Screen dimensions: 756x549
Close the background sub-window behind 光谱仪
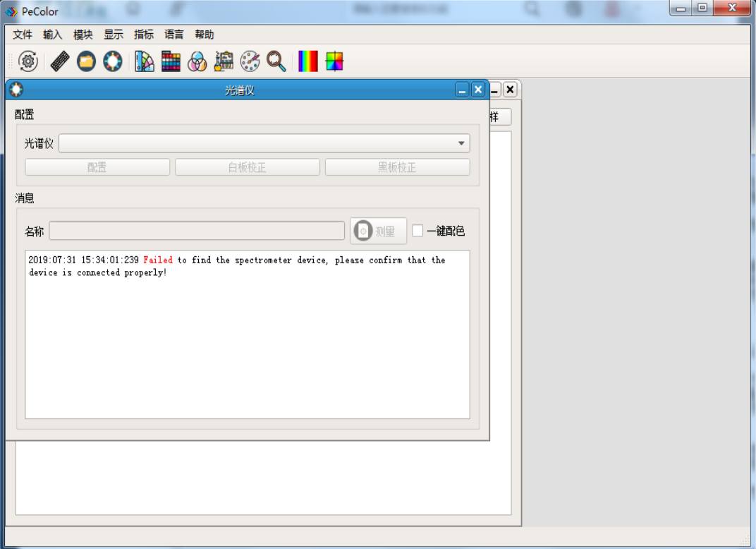click(x=510, y=90)
